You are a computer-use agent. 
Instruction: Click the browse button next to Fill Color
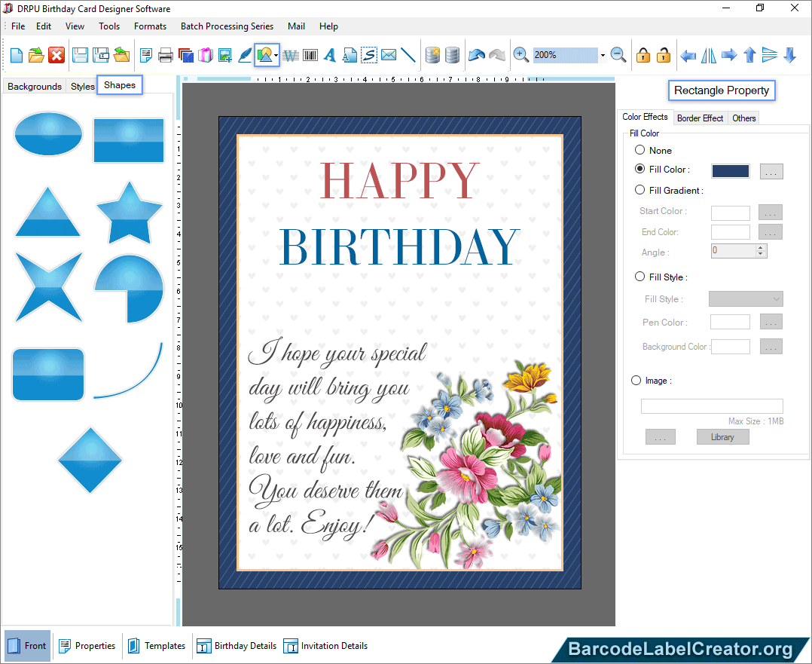(x=771, y=172)
